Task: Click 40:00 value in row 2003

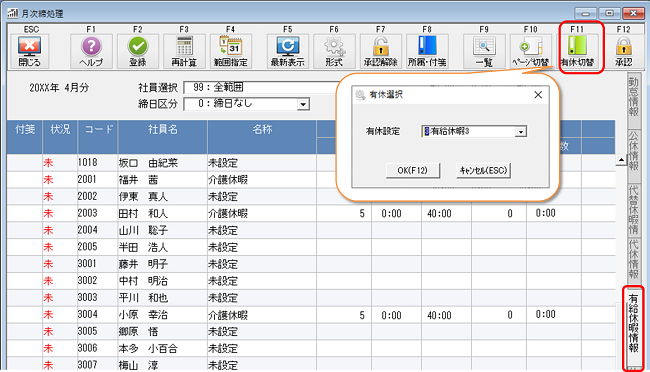Action: (439, 214)
